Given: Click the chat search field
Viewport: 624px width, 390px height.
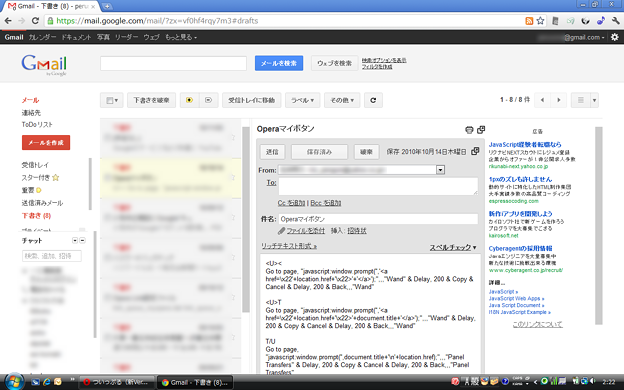Looking at the screenshot, I should click(x=52, y=256).
